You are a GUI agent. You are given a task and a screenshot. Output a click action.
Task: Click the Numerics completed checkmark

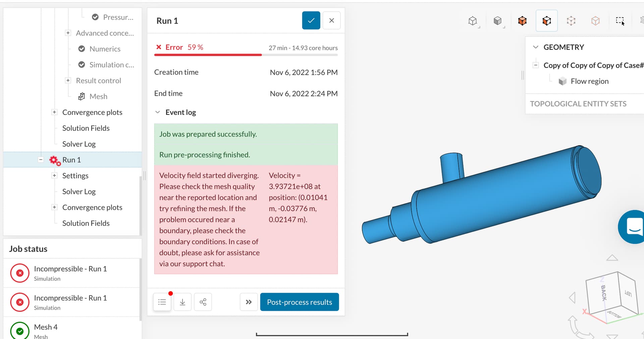(82, 49)
